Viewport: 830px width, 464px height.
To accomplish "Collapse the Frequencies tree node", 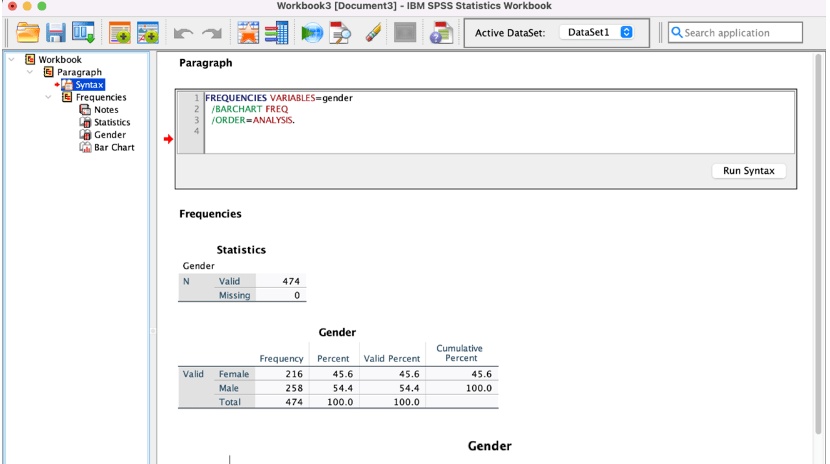I will [x=49, y=97].
